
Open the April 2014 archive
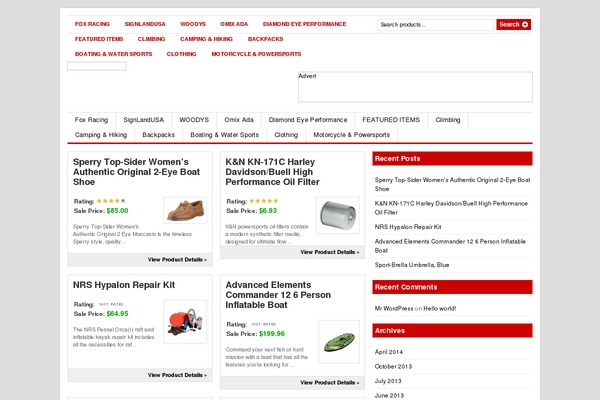(x=388, y=352)
